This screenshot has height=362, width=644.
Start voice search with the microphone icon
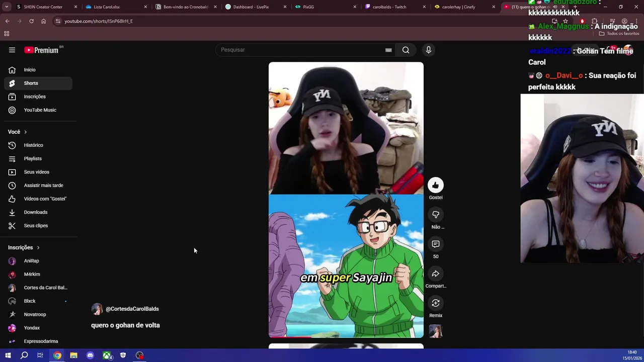pyautogui.click(x=429, y=50)
